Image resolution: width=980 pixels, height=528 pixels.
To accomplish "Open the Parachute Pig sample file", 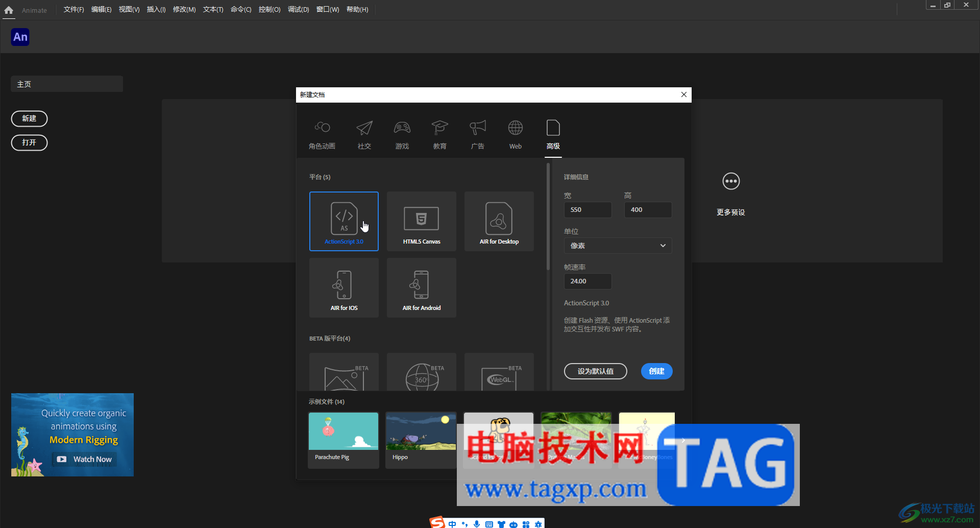I will [x=344, y=440].
